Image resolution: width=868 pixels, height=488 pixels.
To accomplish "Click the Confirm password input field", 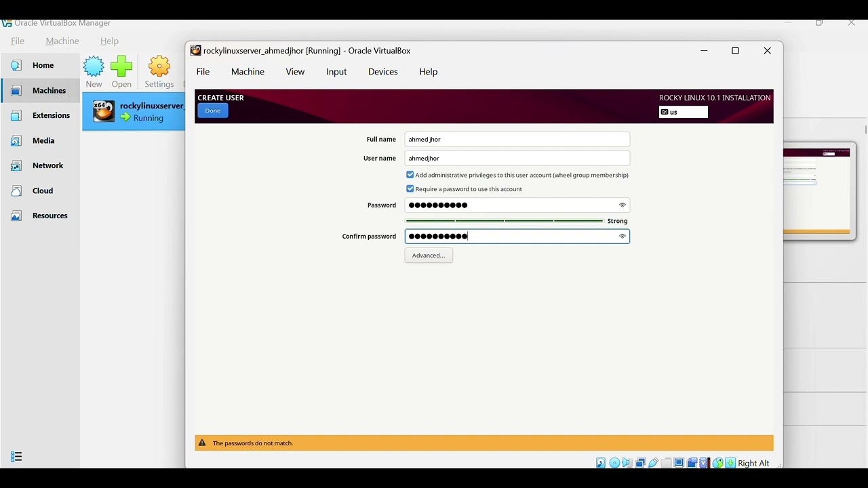I will [517, 237].
